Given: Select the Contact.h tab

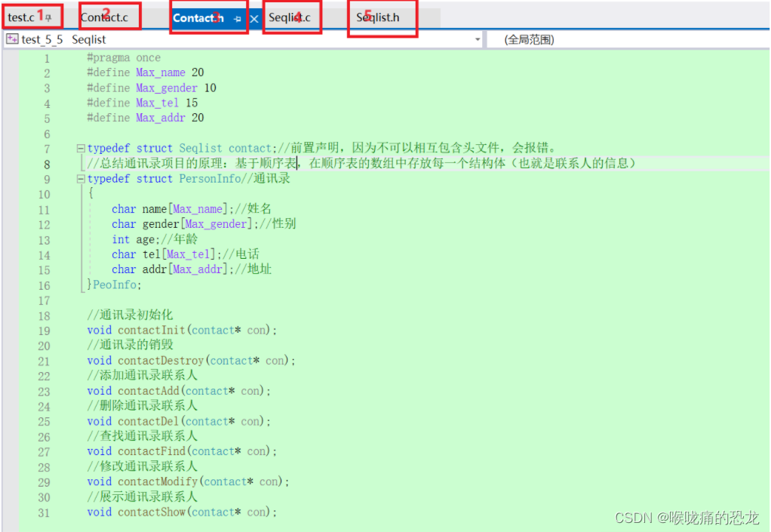Looking at the screenshot, I should (198, 17).
